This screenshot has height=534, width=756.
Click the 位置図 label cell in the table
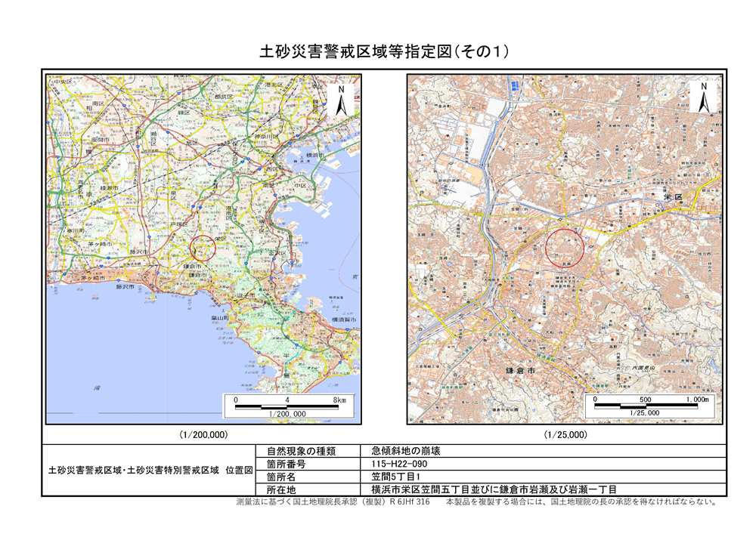[148, 470]
